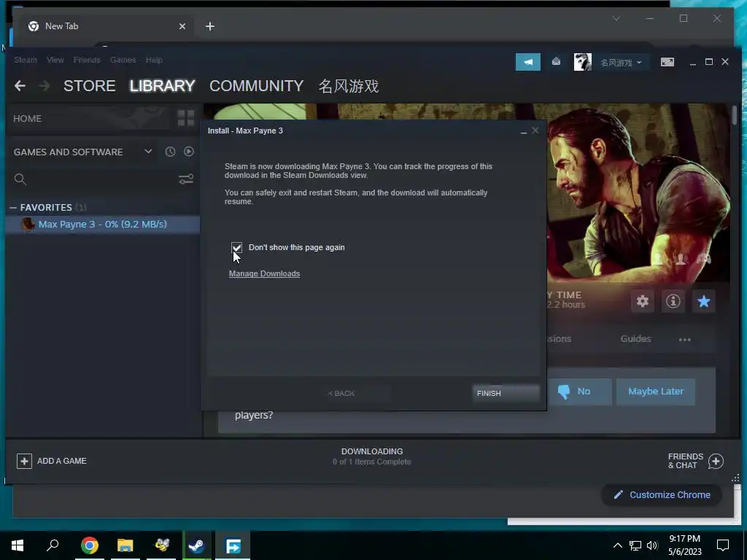
Task: Expand the Games and Software dropdown
Action: click(148, 152)
